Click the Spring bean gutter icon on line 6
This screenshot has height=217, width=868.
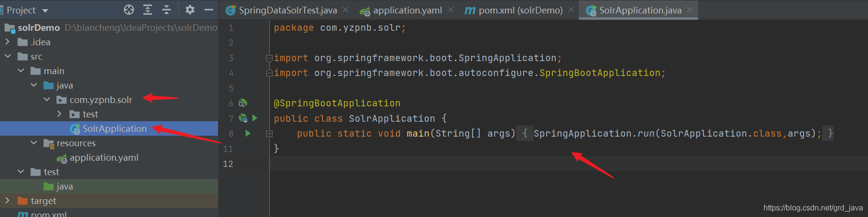tap(243, 103)
